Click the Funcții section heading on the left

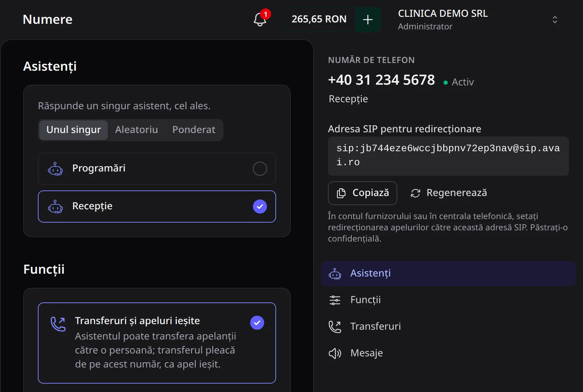[x=44, y=270]
